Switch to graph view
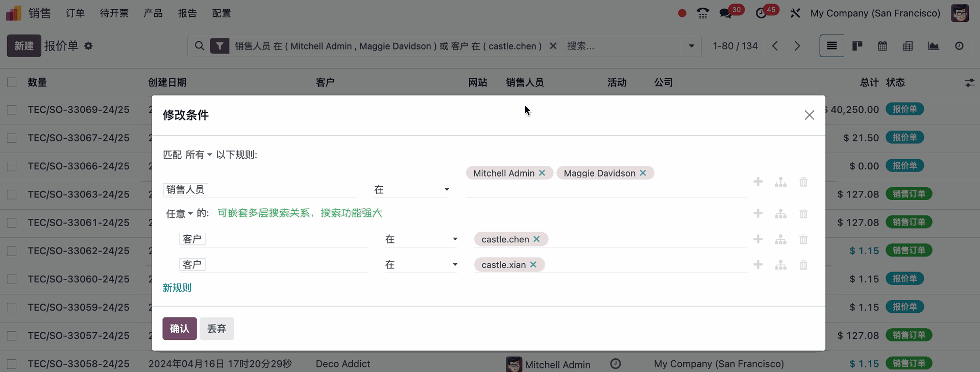The height and width of the screenshot is (372, 980). pos(934,46)
